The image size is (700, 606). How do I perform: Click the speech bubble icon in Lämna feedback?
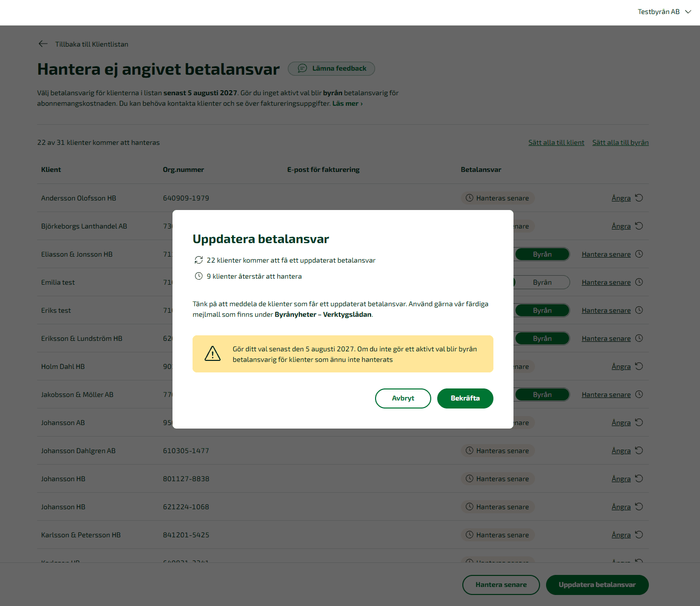[302, 69]
